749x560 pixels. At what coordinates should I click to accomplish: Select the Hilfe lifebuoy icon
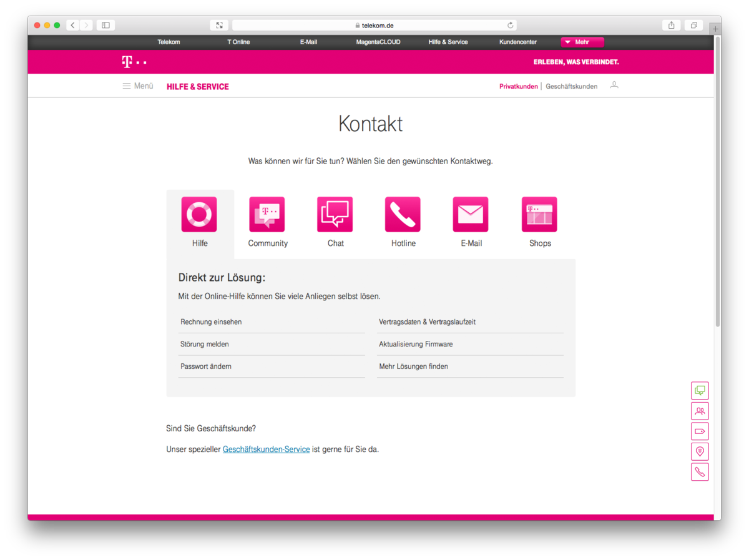pyautogui.click(x=199, y=214)
